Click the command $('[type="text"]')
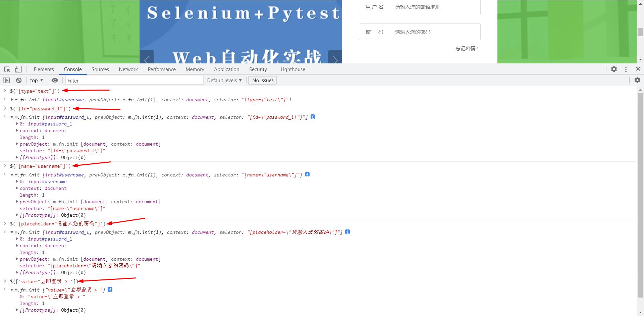 click(35, 91)
